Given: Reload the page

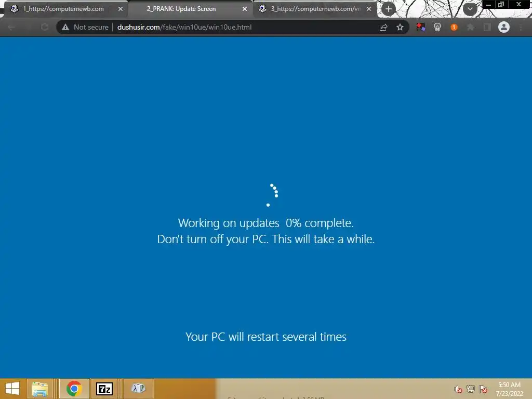Looking at the screenshot, I should [x=44, y=27].
